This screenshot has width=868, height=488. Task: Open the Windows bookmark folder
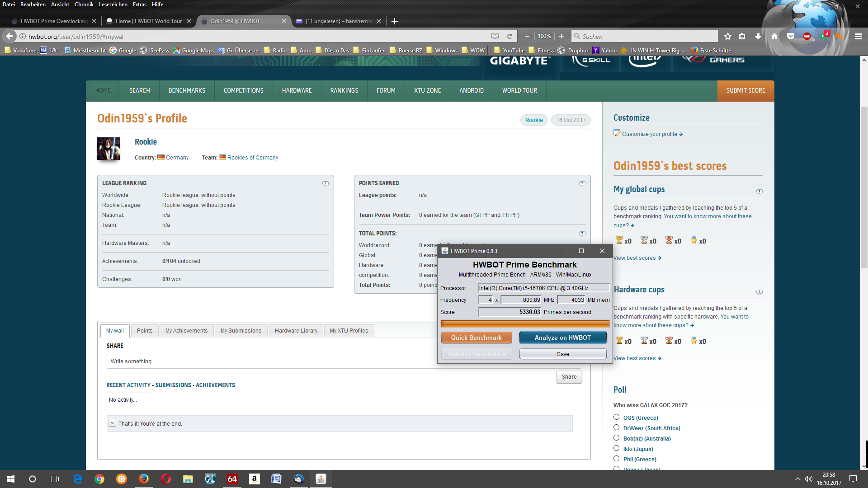[442, 50]
